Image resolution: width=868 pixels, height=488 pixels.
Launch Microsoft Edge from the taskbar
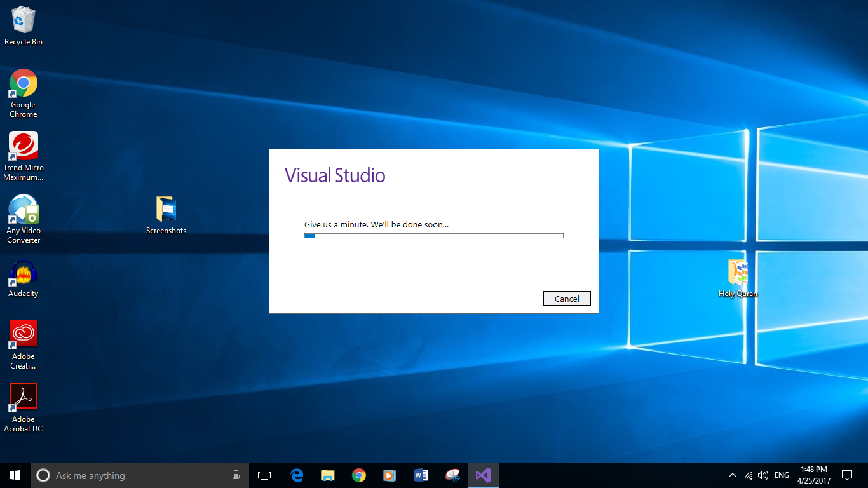[297, 475]
